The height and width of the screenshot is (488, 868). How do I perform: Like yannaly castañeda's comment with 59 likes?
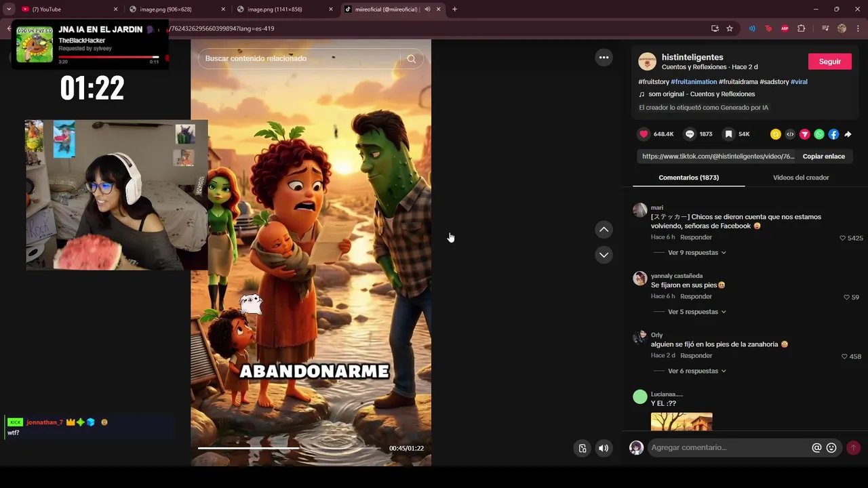click(x=846, y=297)
